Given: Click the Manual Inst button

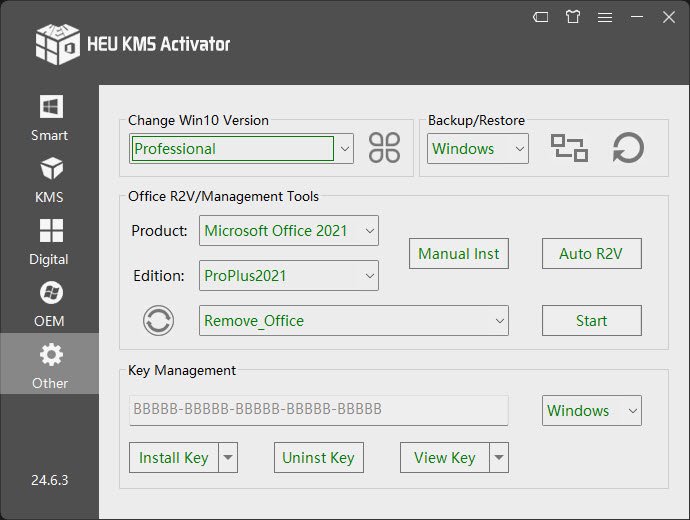Looking at the screenshot, I should (x=459, y=254).
